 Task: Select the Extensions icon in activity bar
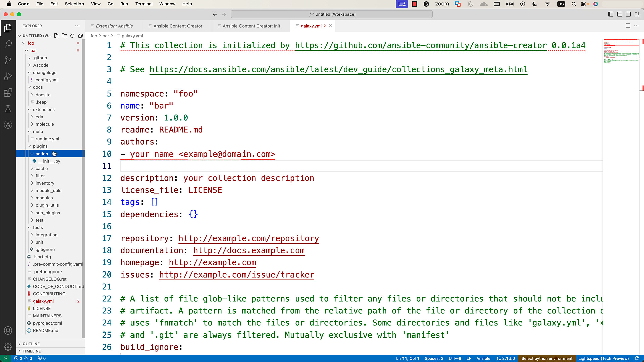pyautogui.click(x=8, y=93)
